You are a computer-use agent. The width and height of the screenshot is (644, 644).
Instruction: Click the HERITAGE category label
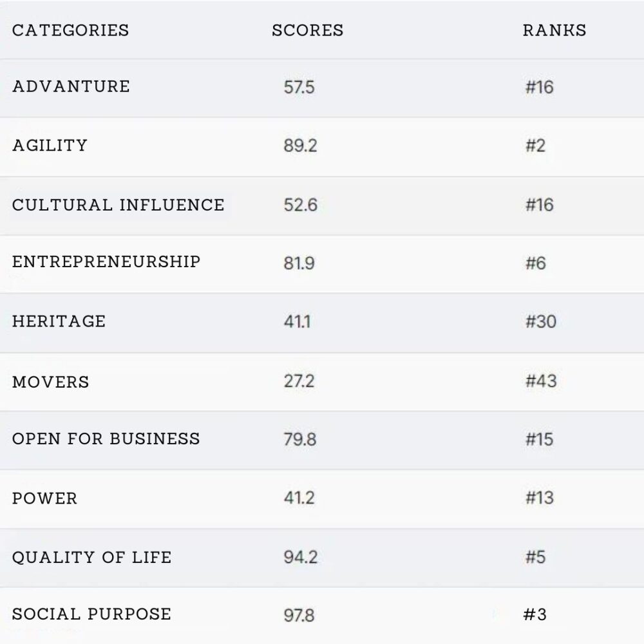pyautogui.click(x=59, y=321)
